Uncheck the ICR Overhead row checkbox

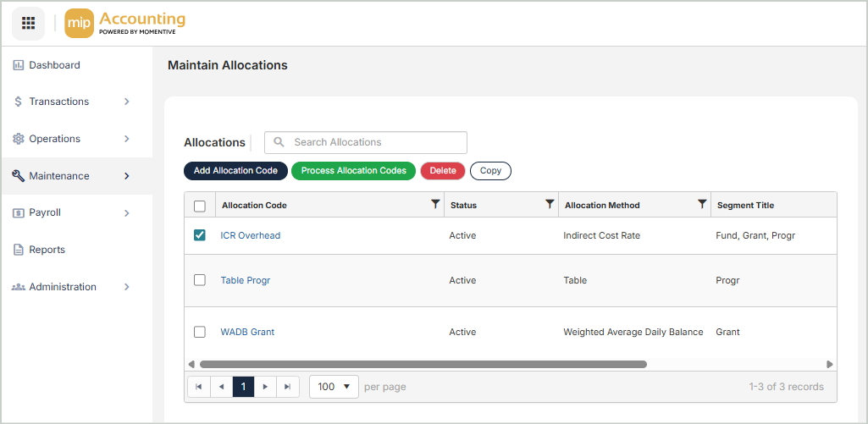pyautogui.click(x=200, y=235)
